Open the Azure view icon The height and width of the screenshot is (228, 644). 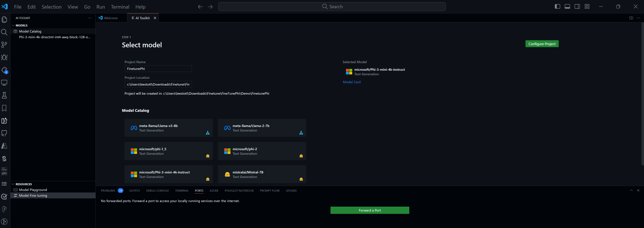point(4,146)
